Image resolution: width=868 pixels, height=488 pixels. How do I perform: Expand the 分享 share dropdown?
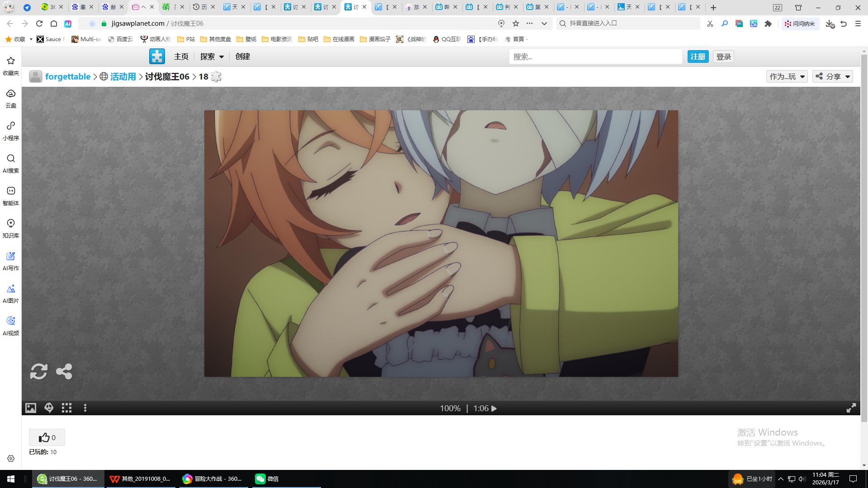pos(832,76)
